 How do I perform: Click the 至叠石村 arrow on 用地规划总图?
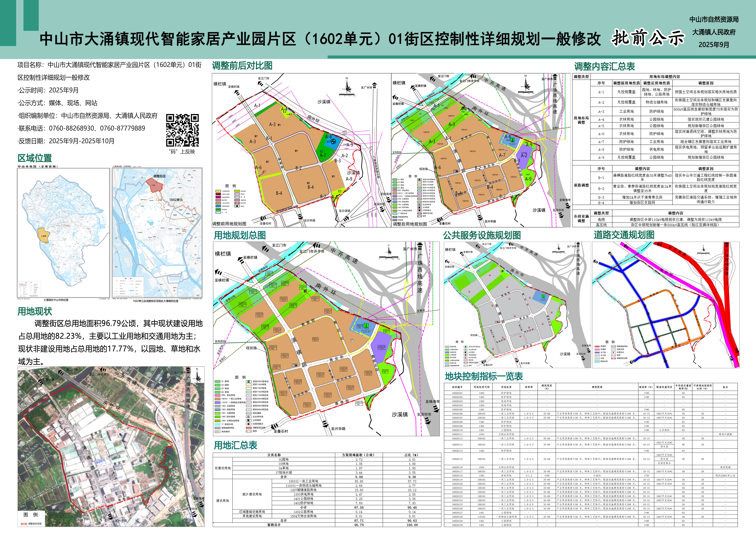click(x=274, y=427)
